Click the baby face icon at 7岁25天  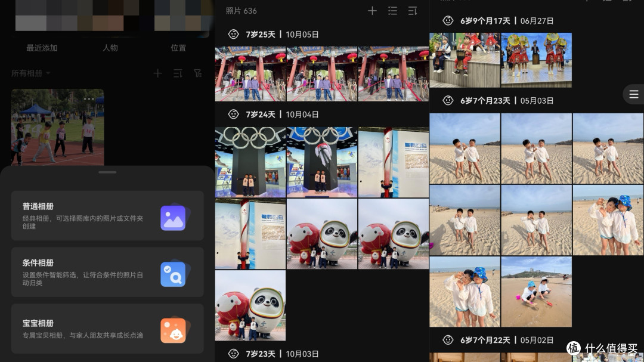tap(234, 34)
